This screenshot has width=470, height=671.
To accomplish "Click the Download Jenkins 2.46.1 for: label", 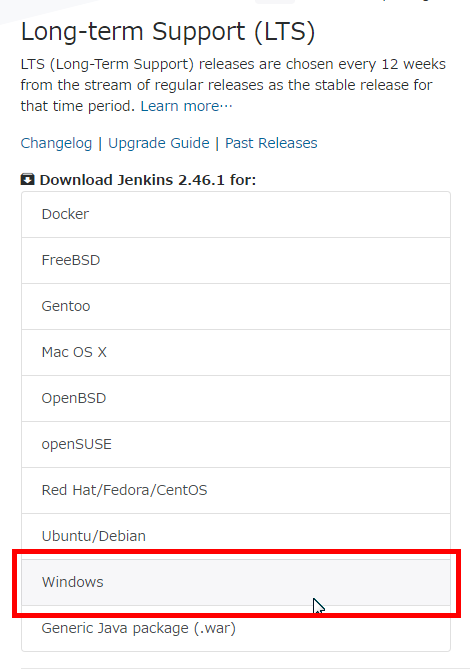I will [x=148, y=180].
